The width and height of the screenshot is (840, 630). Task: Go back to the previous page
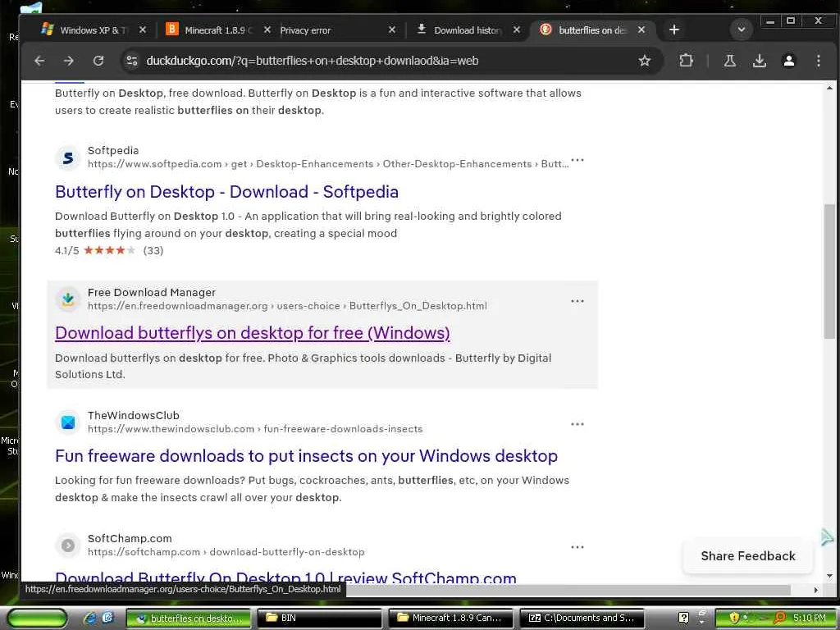(39, 61)
